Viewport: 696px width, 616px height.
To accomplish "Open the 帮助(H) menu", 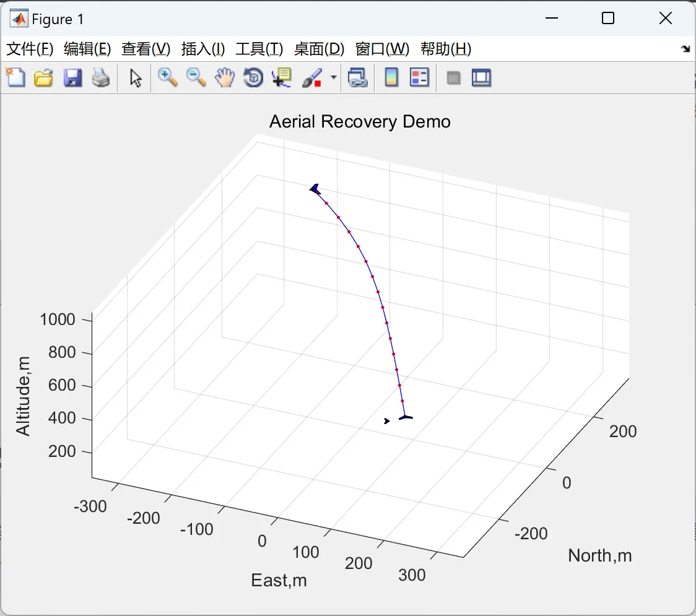I will 446,49.
